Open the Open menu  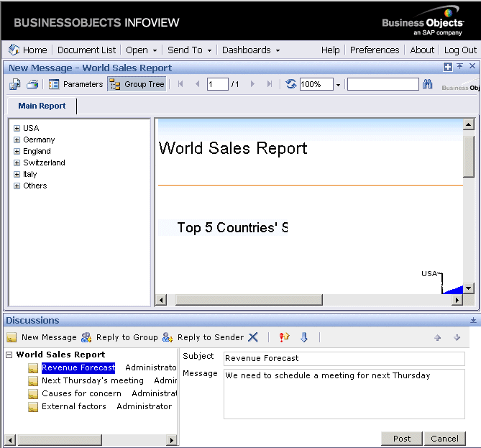pyautogui.click(x=141, y=50)
